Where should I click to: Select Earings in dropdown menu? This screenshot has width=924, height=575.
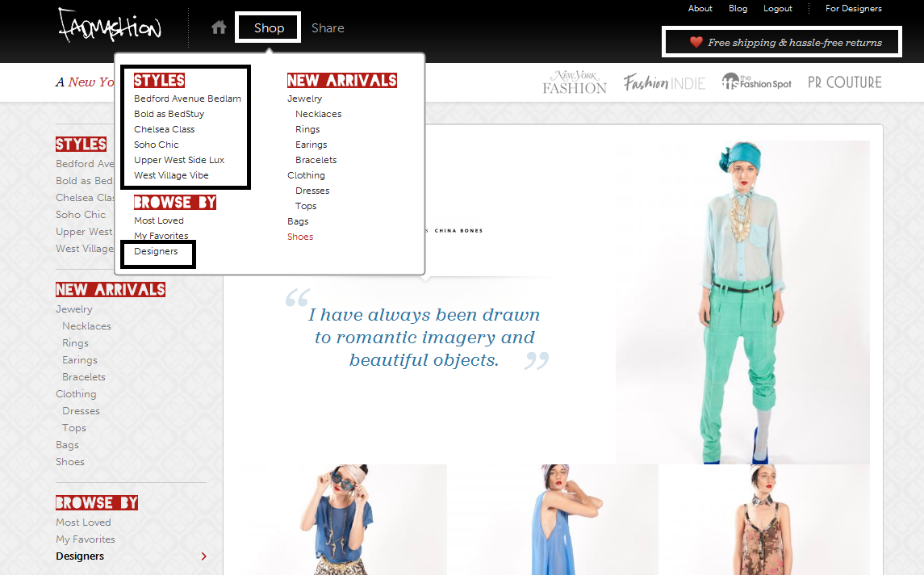click(311, 145)
